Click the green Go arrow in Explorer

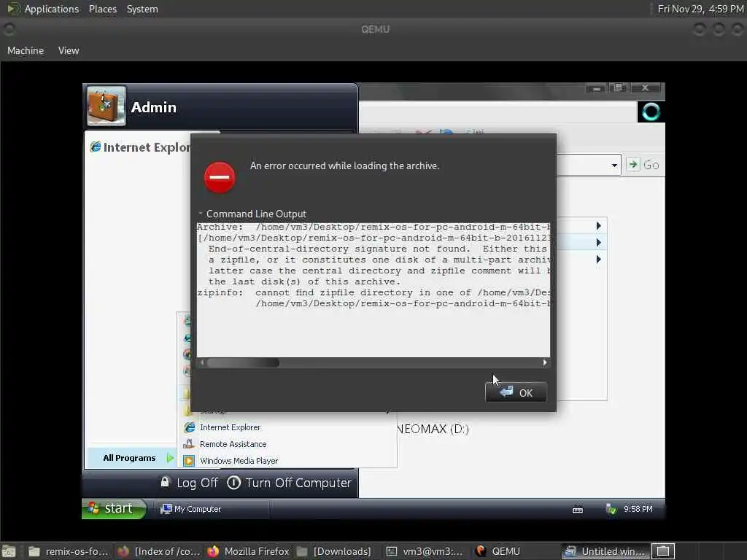click(632, 165)
